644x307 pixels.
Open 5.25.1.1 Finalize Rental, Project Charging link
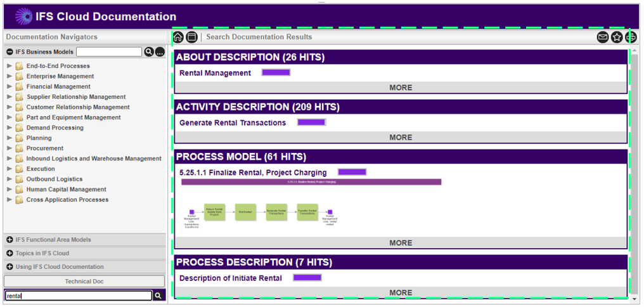click(x=253, y=173)
